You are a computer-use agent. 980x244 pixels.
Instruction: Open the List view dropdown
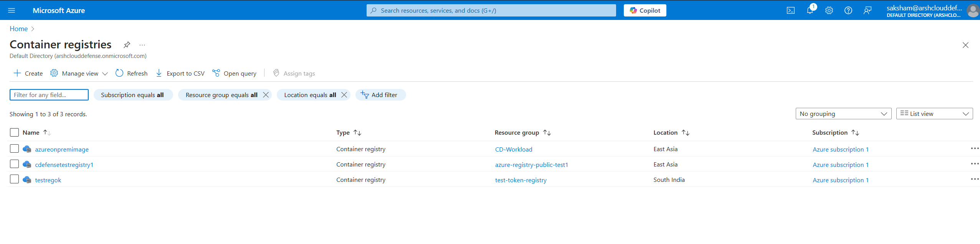point(934,114)
